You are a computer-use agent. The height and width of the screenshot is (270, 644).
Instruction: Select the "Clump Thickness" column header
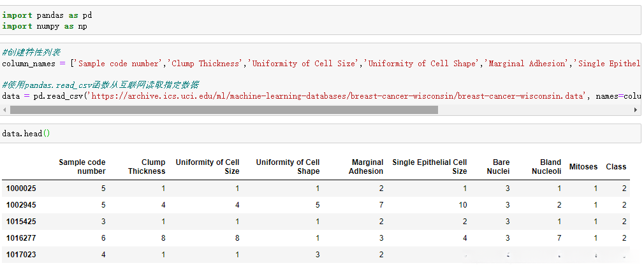(x=147, y=167)
